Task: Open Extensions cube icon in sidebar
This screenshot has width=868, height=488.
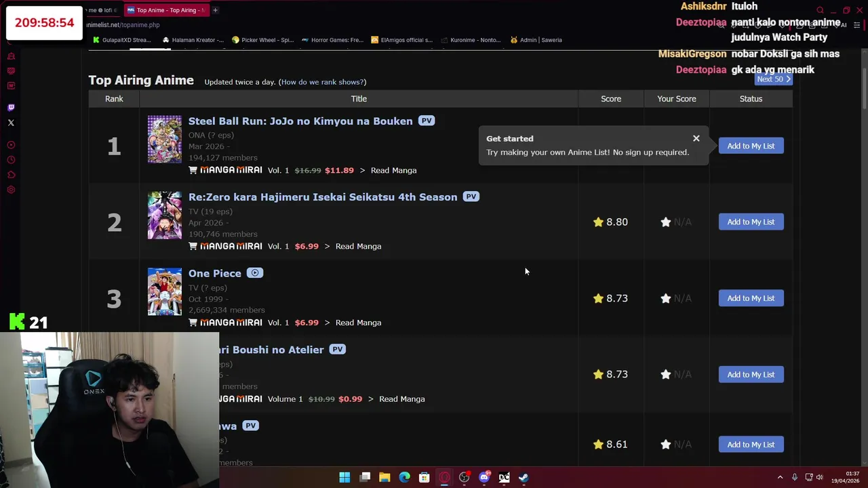Action: point(11,175)
